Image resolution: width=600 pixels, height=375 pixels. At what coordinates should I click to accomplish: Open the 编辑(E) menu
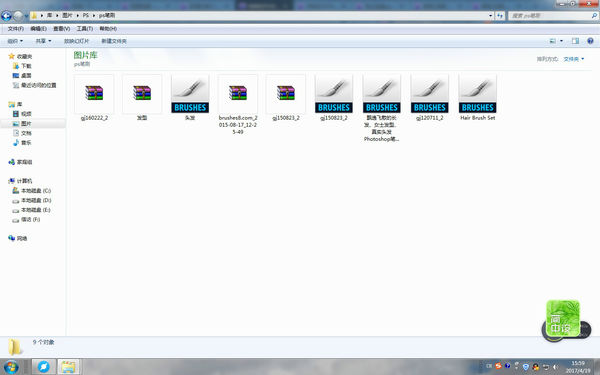[x=38, y=29]
